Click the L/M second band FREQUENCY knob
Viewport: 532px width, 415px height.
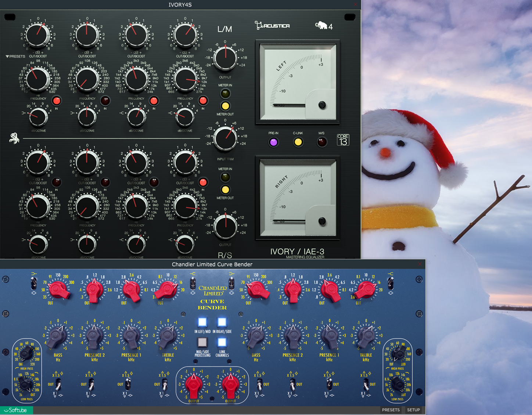click(87, 80)
